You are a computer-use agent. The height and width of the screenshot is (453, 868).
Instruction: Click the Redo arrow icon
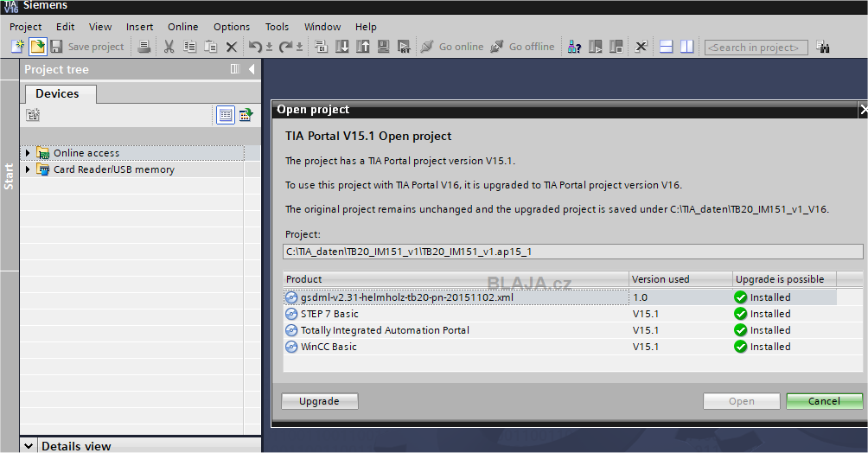point(285,47)
